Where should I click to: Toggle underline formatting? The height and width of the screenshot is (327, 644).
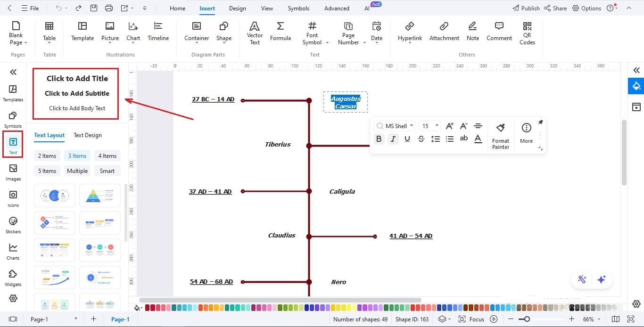click(x=407, y=139)
